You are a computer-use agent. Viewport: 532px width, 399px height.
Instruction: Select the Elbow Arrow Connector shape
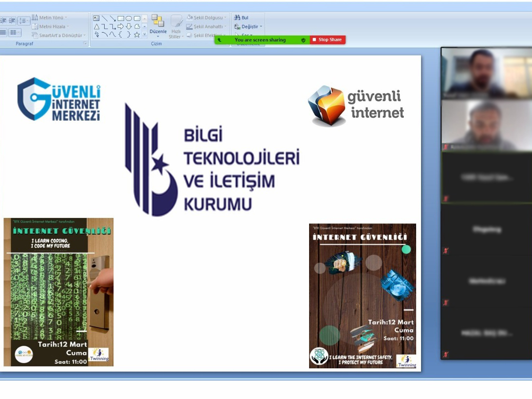click(x=112, y=26)
